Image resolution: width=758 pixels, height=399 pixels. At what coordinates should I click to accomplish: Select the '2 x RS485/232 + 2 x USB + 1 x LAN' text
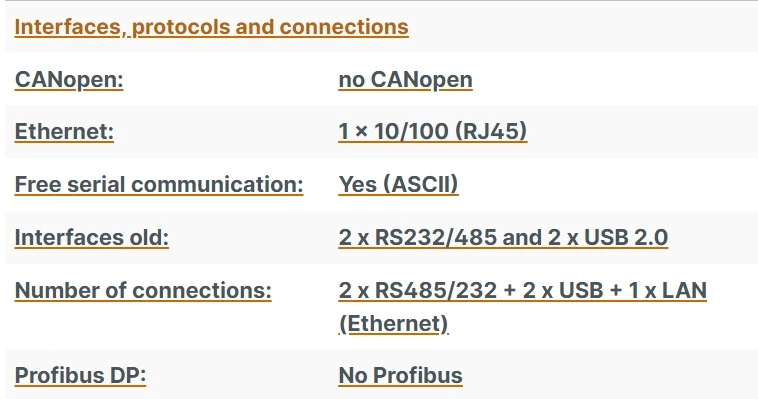523,291
